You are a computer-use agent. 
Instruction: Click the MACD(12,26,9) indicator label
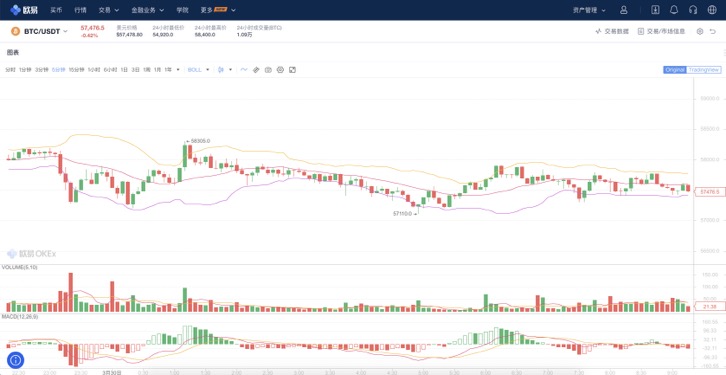(19, 317)
